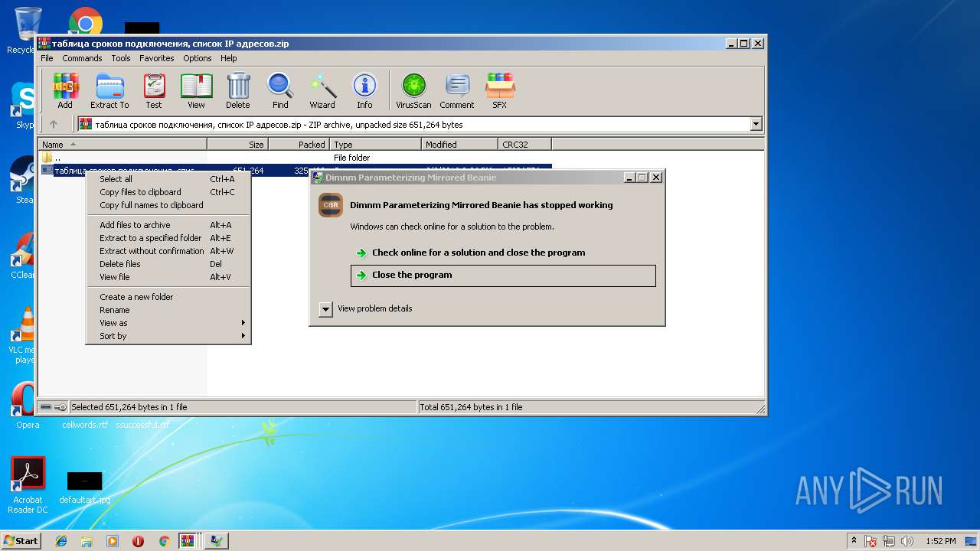
Task: Click the Add toolbar icon in WinRAR
Action: point(65,91)
